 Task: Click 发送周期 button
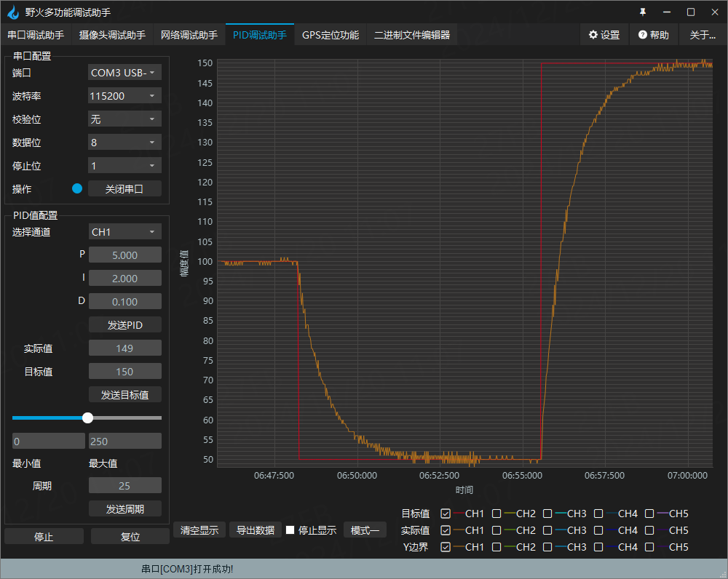(x=124, y=508)
